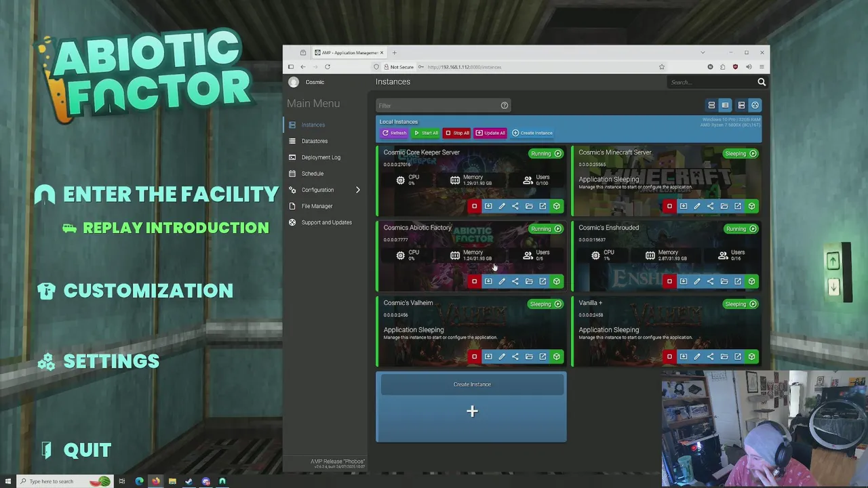Update Cosmic Core Keeper Server via download icon
This screenshot has height=488, width=868.
[x=488, y=206]
